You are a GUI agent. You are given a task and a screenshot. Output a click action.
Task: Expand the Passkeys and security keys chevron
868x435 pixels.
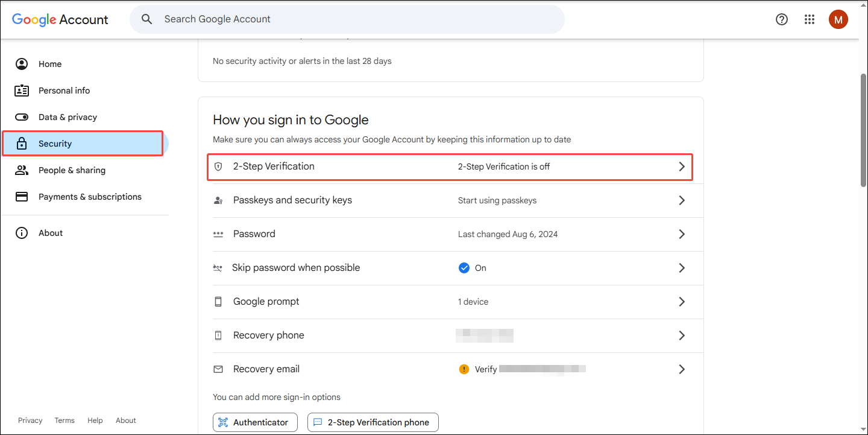pos(682,200)
